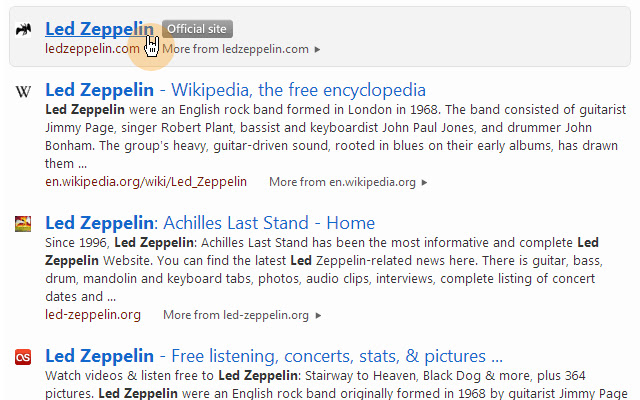Click the ledzeppelin.com favicon icon
The height and width of the screenshot is (400, 640).
click(23, 30)
